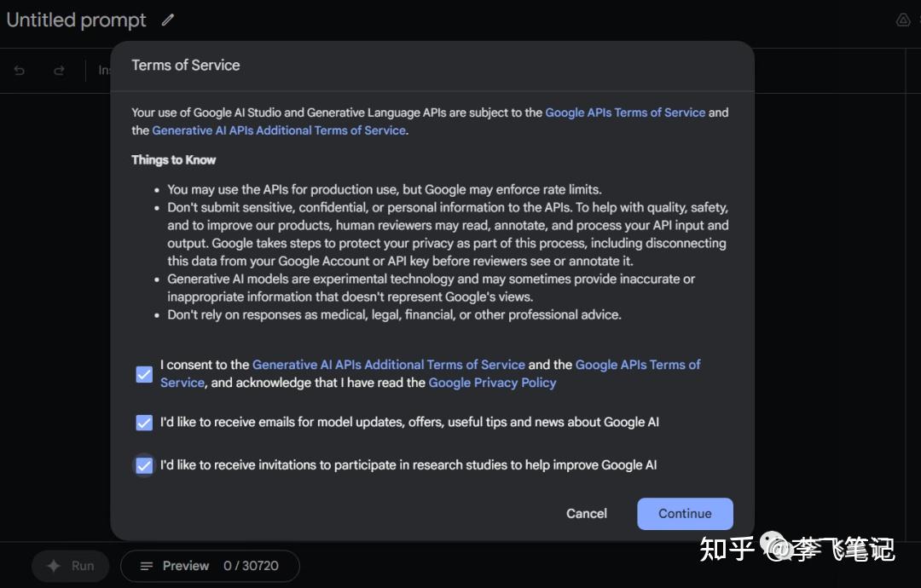This screenshot has height=588, width=921.
Task: Click the 0 / 30720 token counter
Action: (251, 566)
